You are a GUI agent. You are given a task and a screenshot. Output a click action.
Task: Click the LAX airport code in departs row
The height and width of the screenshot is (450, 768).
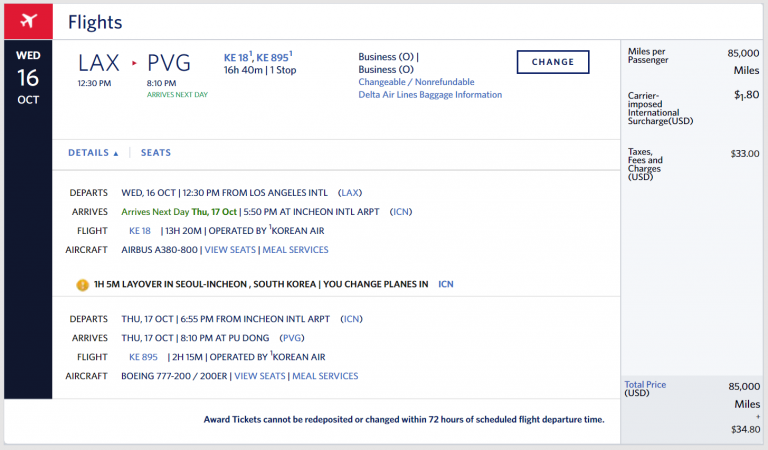pos(351,192)
